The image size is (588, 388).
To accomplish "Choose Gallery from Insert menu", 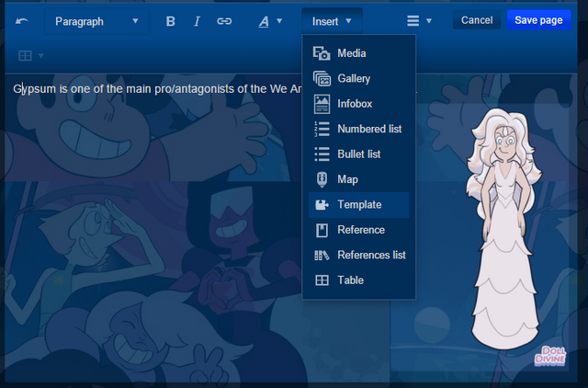I will tap(359, 78).
